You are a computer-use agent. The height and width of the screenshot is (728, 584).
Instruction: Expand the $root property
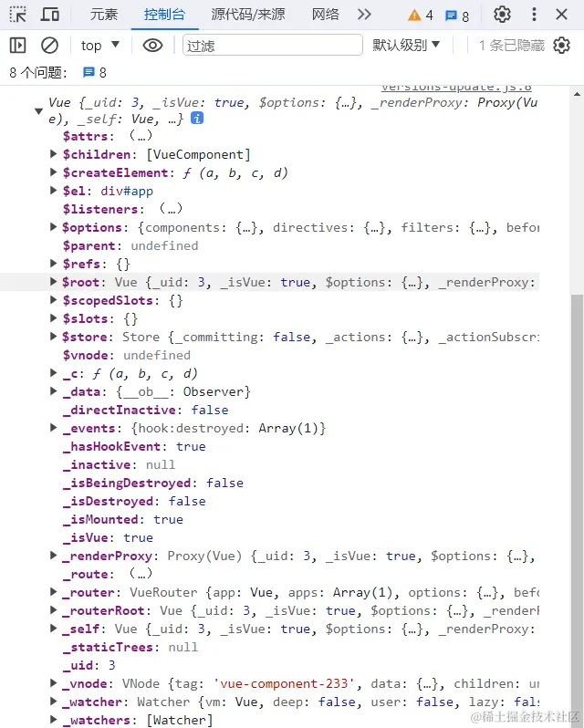54,281
